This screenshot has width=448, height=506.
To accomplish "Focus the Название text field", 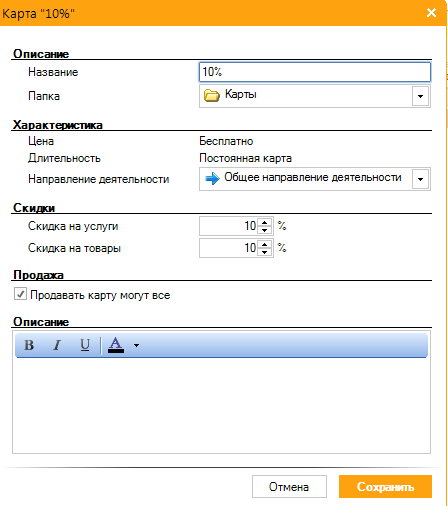I will [x=315, y=72].
